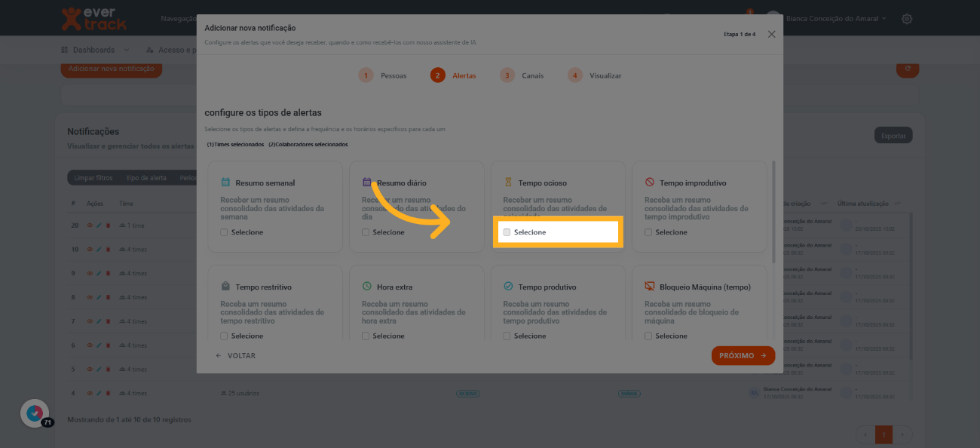Click the Tempo restritivo clipboard icon
This screenshot has width=980, height=448.
(225, 287)
